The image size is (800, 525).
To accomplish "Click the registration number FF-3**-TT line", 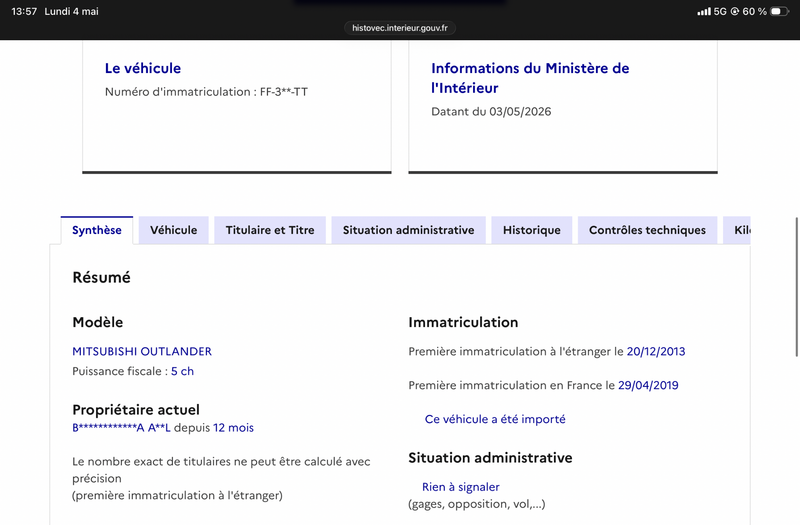I will click(x=206, y=92).
